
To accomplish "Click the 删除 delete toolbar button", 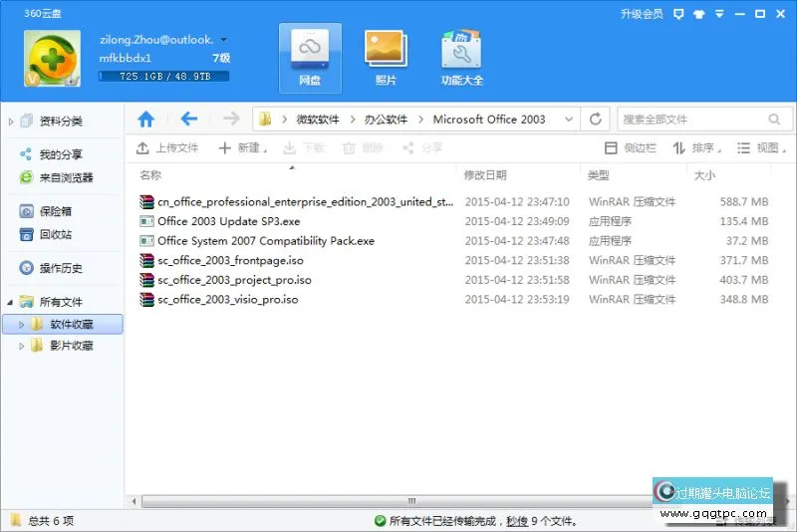I will (363, 147).
